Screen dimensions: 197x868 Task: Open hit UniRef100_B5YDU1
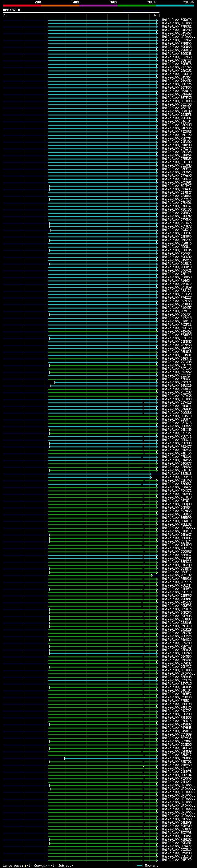[x=177, y=558]
